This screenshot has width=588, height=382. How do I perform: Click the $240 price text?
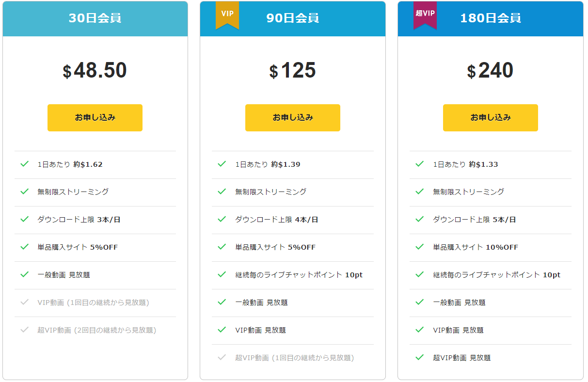490,71
